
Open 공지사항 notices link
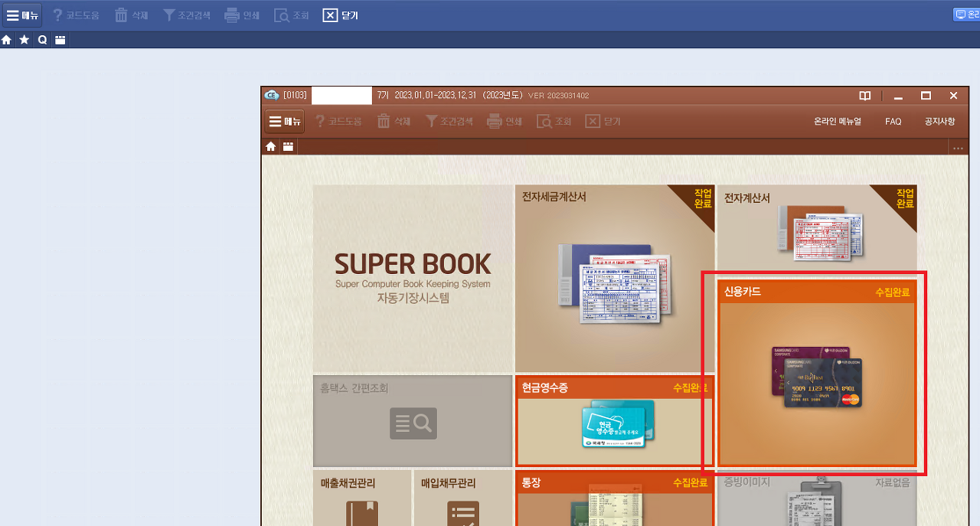click(x=940, y=122)
